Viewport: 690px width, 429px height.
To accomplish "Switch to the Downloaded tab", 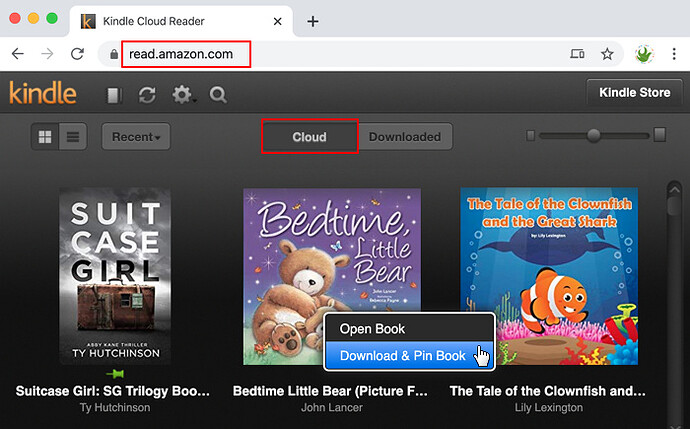I will (x=404, y=136).
